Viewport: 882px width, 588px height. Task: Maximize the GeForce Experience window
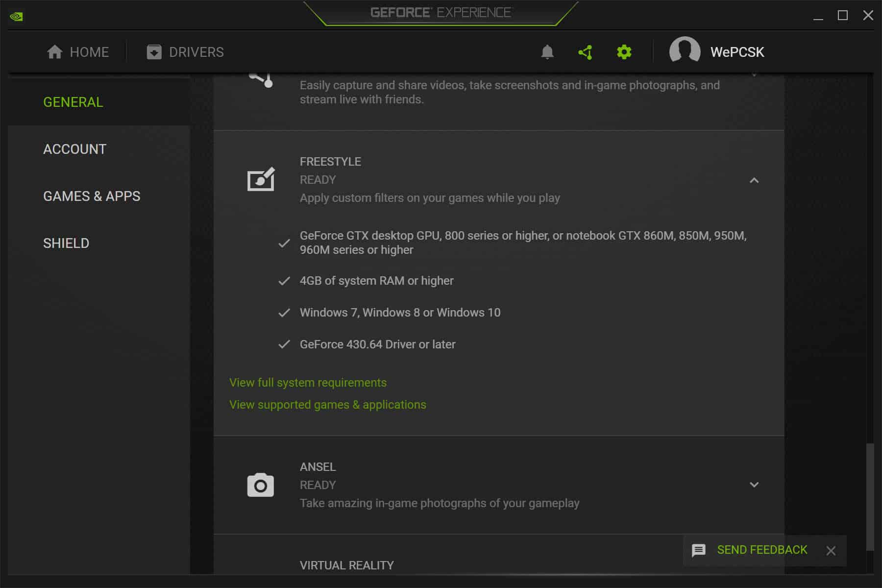pos(843,16)
